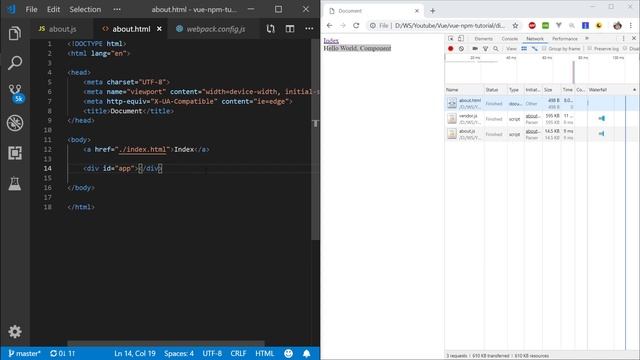Image resolution: width=640 pixels, height=360 pixels.
Task: Check the Preserve log checkbox
Action: coord(589,49)
